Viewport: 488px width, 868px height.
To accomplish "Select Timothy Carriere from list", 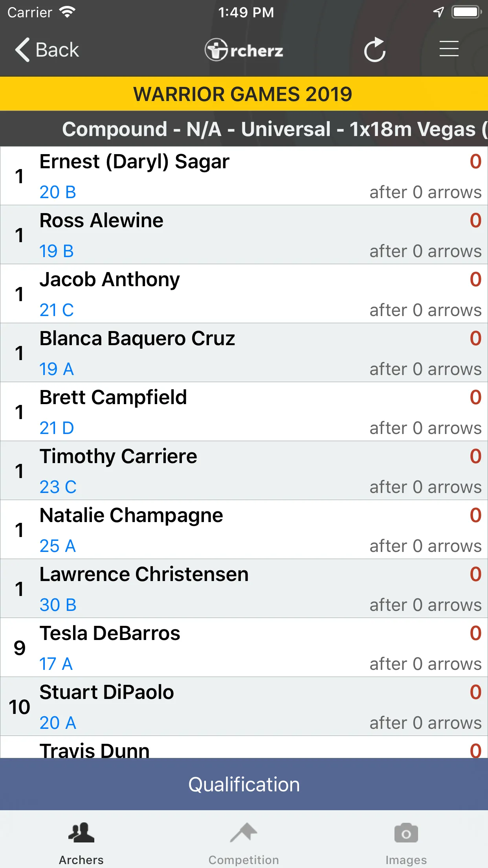I will click(244, 471).
